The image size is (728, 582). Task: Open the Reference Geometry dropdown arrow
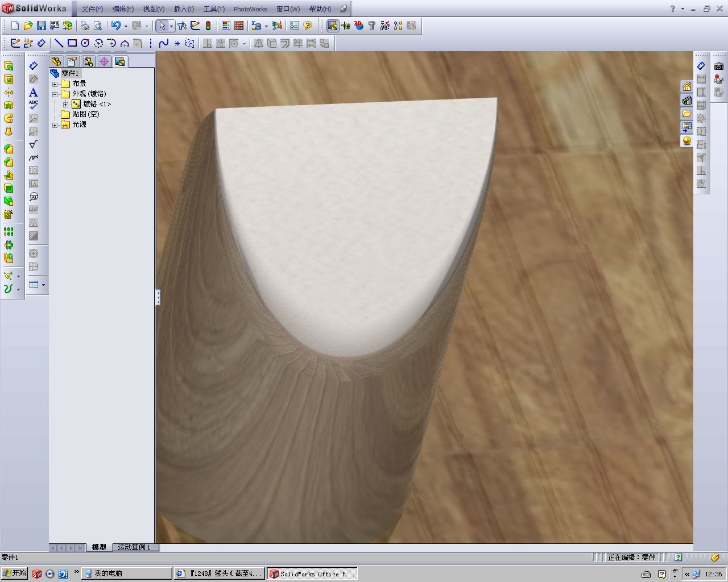tap(18, 276)
